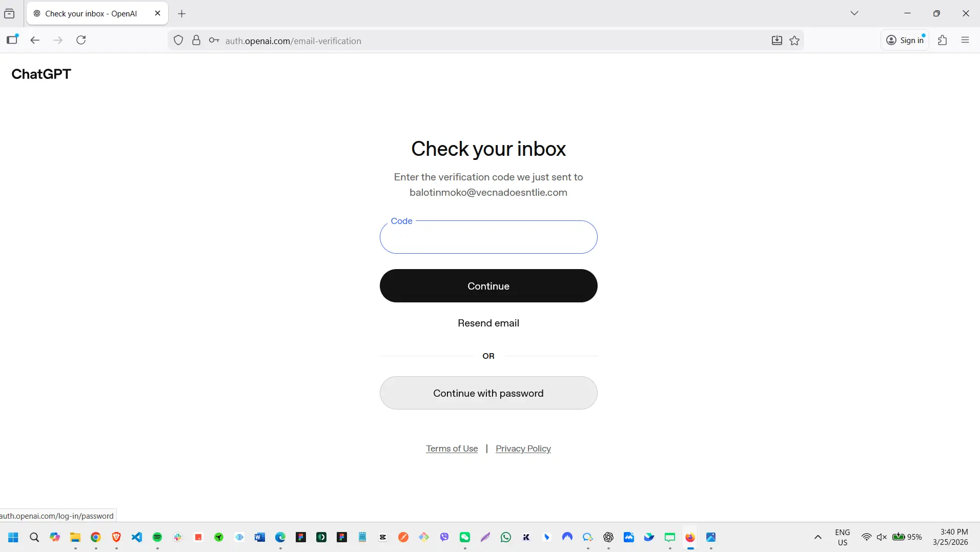Close the Check your inbox tab
Image resolution: width=980 pixels, height=552 pixels.
[157, 13]
